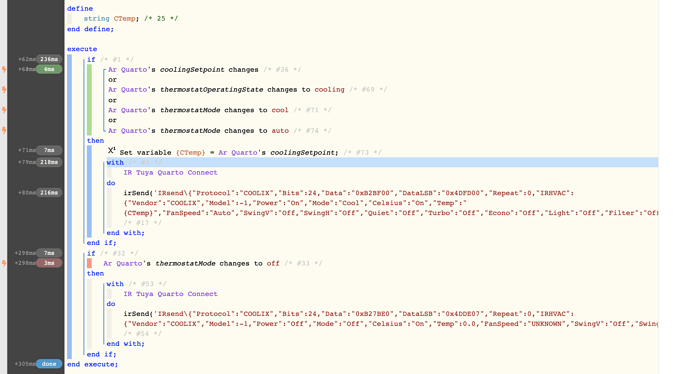Select thermostatMode changes to cool condition
The image size is (690, 374).
click(220, 110)
